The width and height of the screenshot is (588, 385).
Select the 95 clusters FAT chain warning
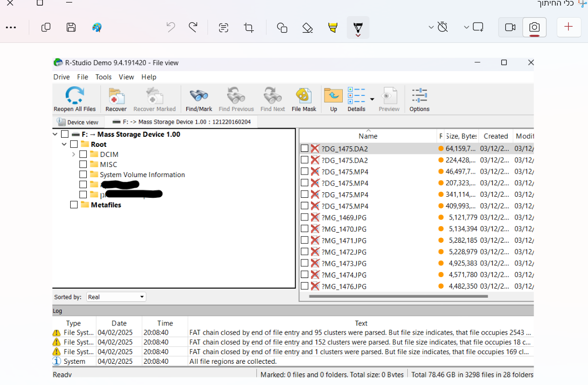point(293,333)
